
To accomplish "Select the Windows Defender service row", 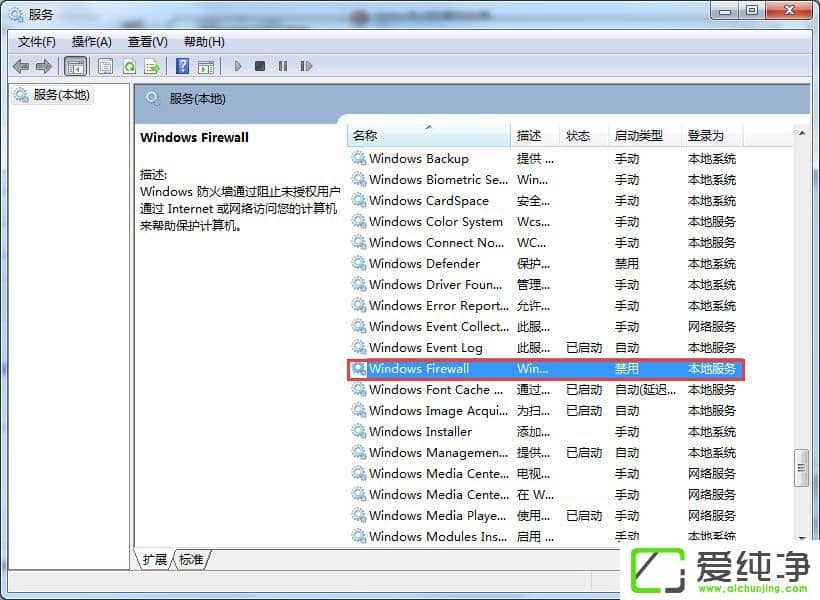I will [x=420, y=263].
